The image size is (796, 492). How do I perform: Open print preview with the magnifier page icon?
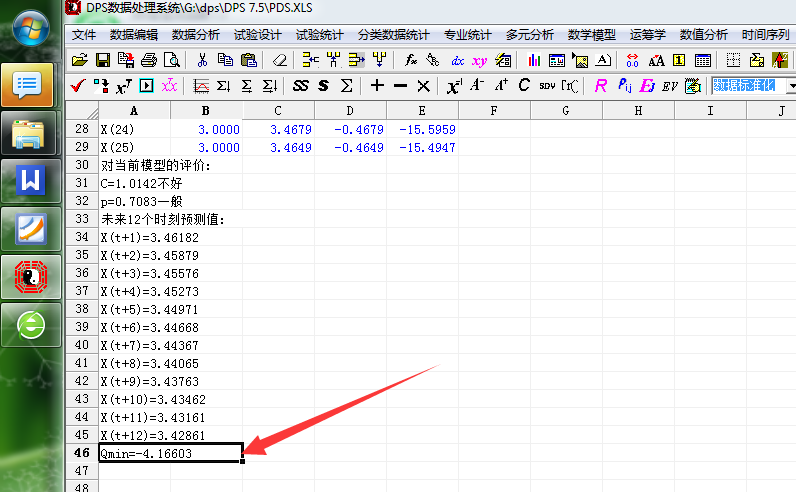172,60
